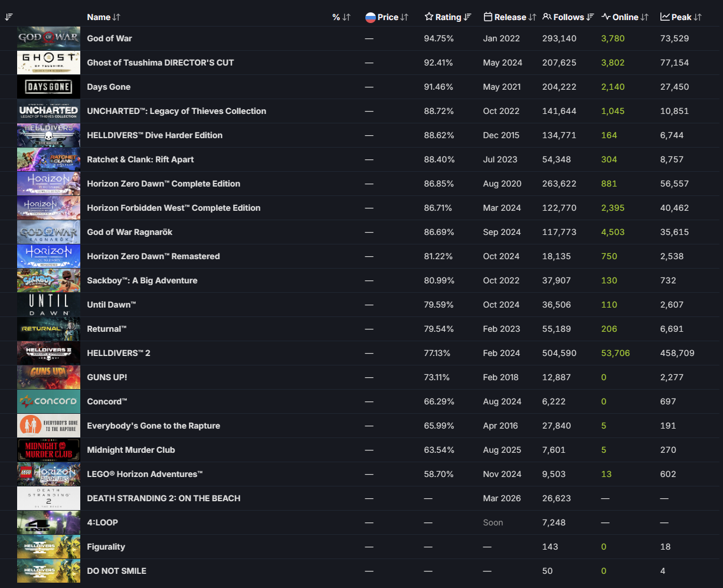Click Ratchet & Clank thumbnail
Screen dimensions: 723x588
click(x=48, y=159)
